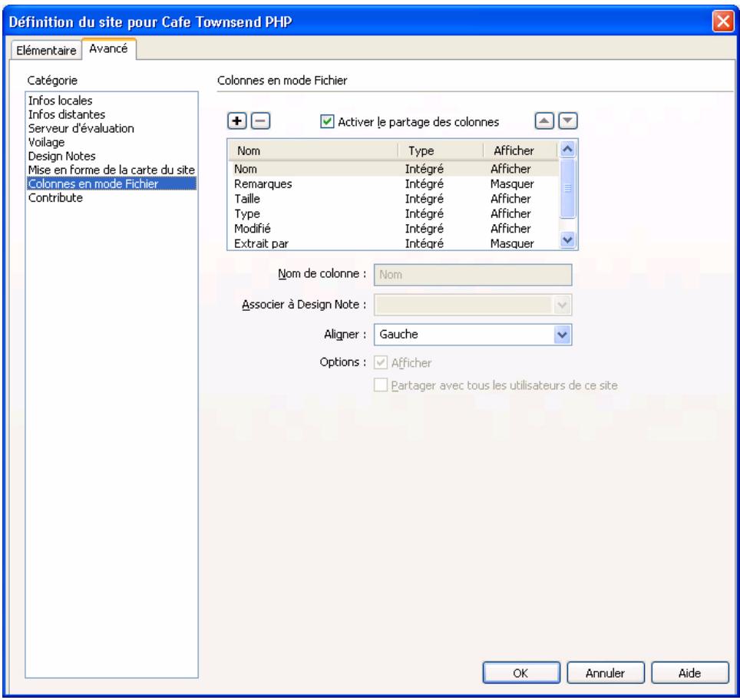
Task: Move column up with the up arrow button
Action: [x=544, y=121]
